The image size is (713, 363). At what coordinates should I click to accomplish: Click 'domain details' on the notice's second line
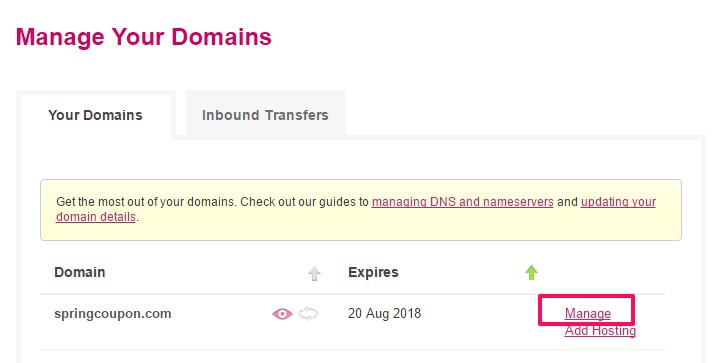pos(96,217)
